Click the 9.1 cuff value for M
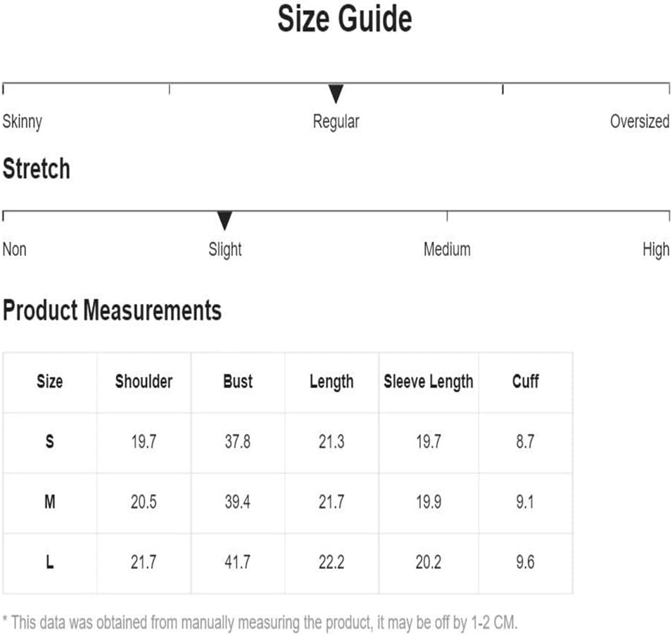This screenshot has width=672, height=635. [525, 502]
